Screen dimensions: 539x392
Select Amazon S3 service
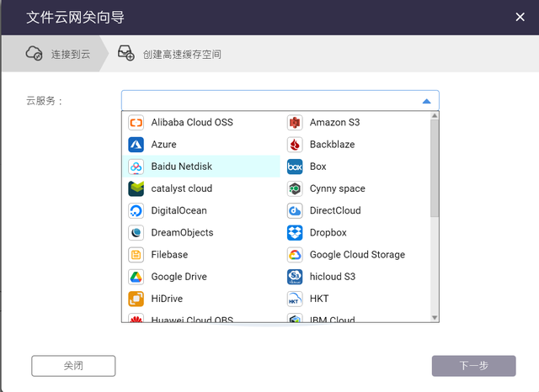tap(355, 123)
